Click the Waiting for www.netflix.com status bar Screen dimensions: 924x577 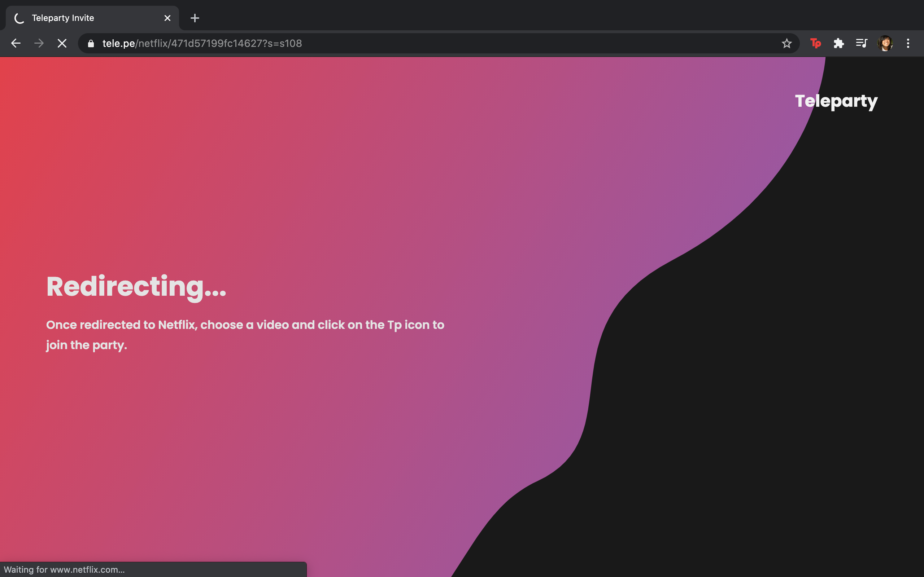[x=64, y=569]
